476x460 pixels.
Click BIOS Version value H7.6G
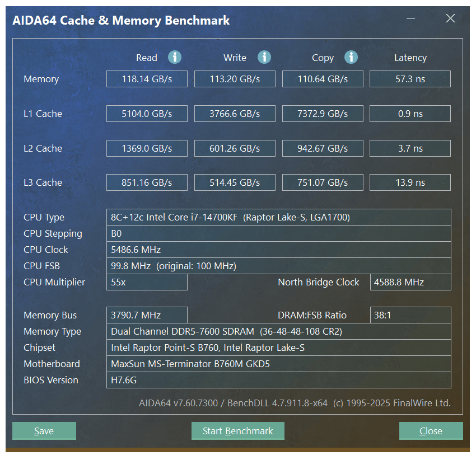279,380
